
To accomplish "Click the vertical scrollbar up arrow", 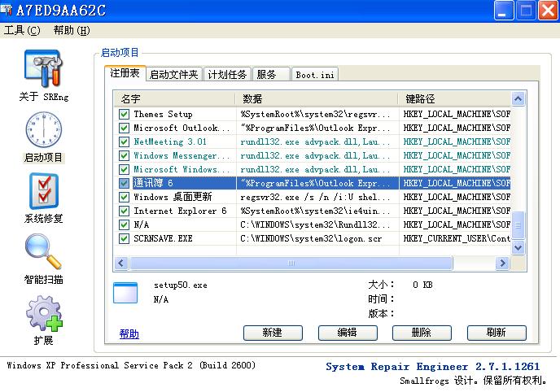I will click(x=518, y=98).
